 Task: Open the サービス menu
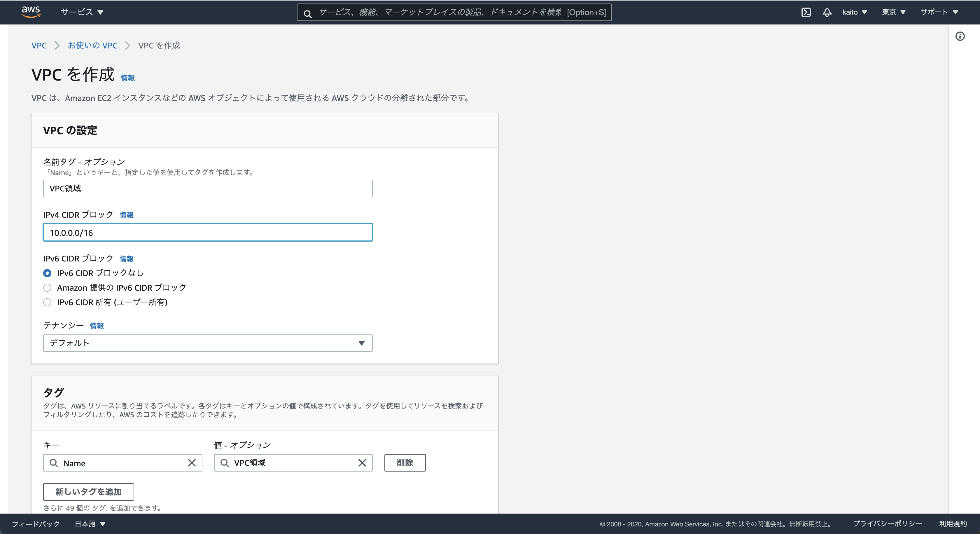(82, 12)
